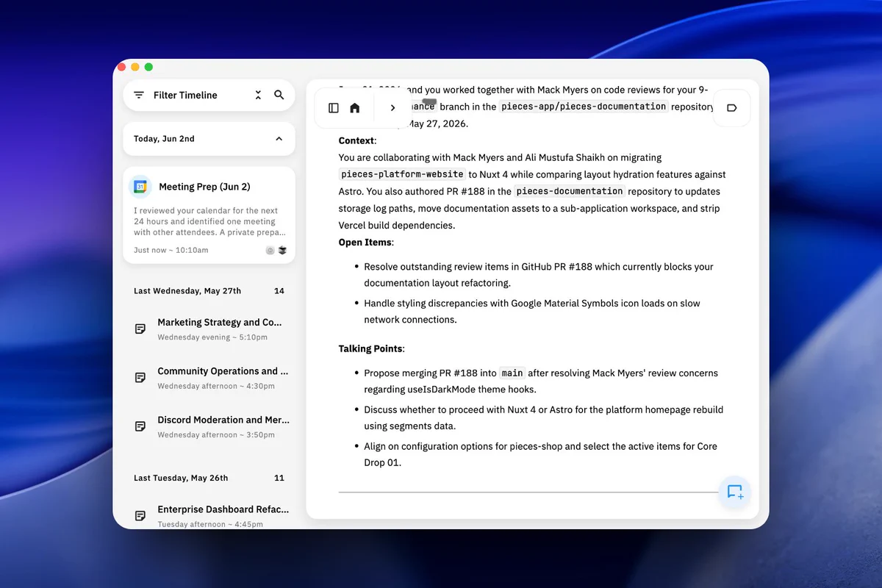
Task: Click pieces-app/pieces-documentation code label
Action: (584, 107)
